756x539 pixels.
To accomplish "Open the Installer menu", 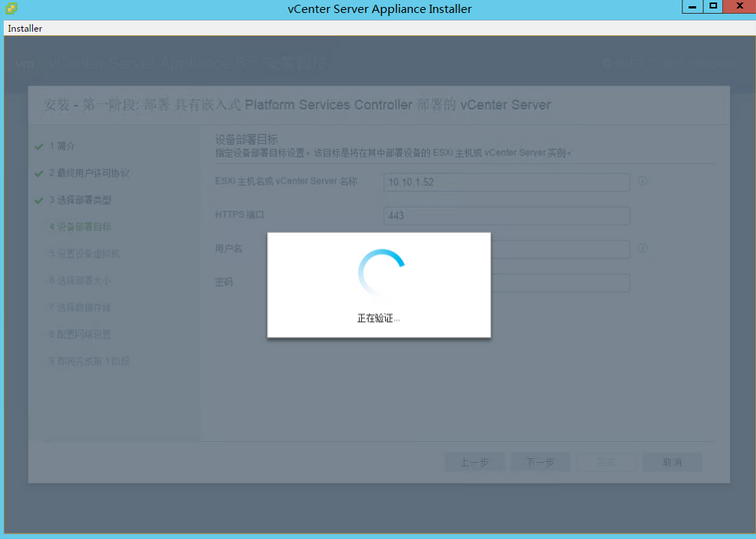I will click(25, 29).
